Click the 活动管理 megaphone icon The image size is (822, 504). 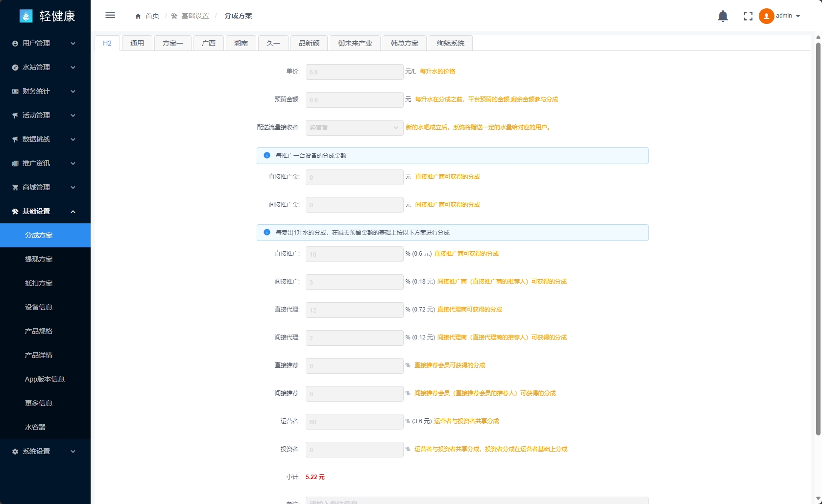[x=15, y=116]
